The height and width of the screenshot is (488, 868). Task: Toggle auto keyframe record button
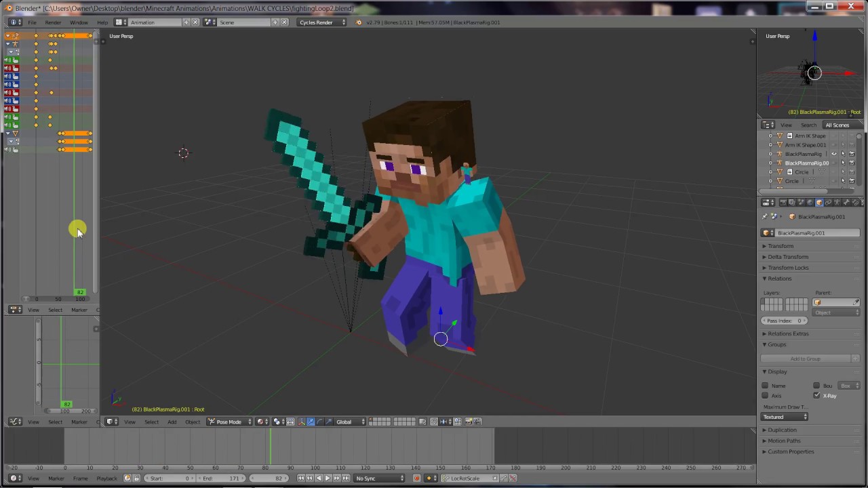416,479
